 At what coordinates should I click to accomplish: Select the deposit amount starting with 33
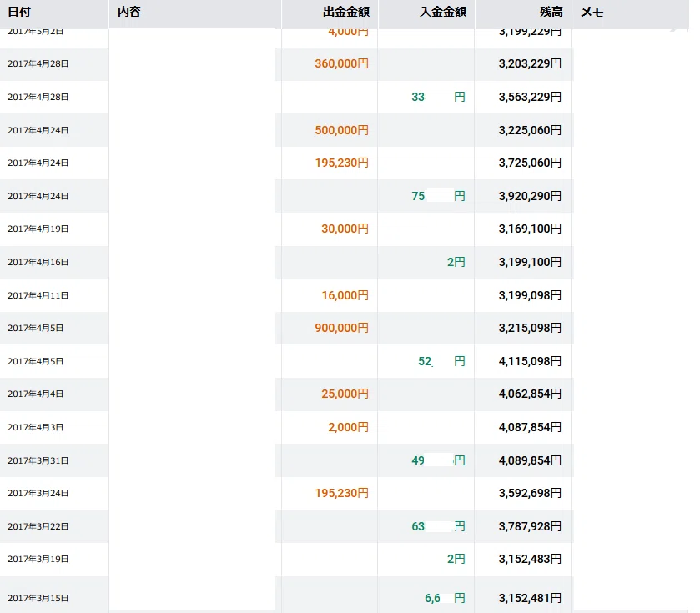(x=438, y=97)
